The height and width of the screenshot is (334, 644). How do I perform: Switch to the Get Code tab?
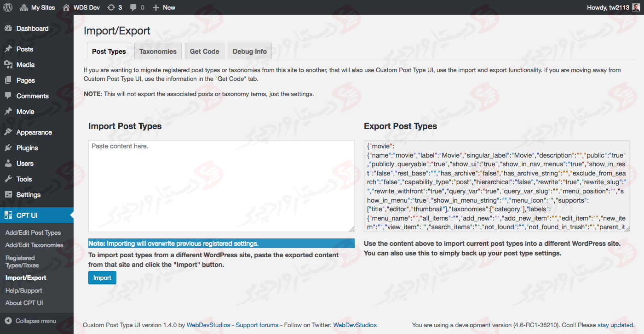204,51
